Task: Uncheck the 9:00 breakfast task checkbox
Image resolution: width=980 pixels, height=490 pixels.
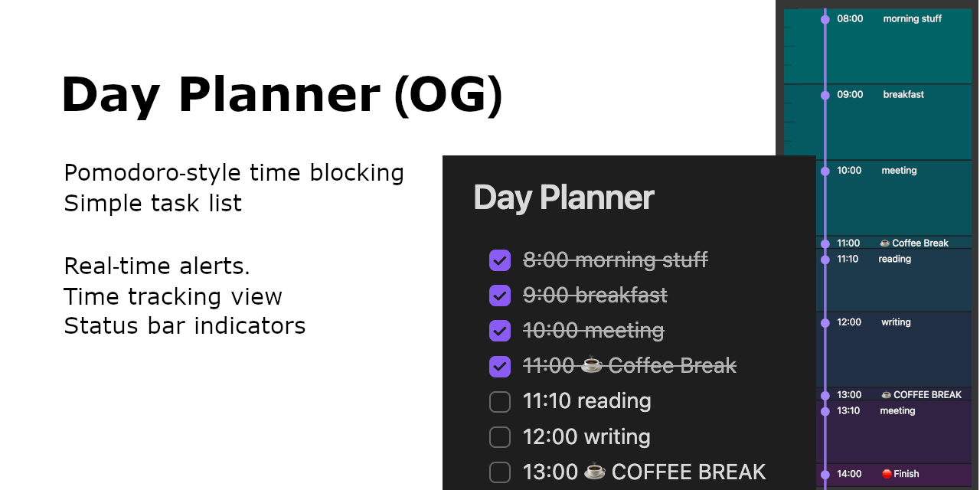Action: [500, 296]
